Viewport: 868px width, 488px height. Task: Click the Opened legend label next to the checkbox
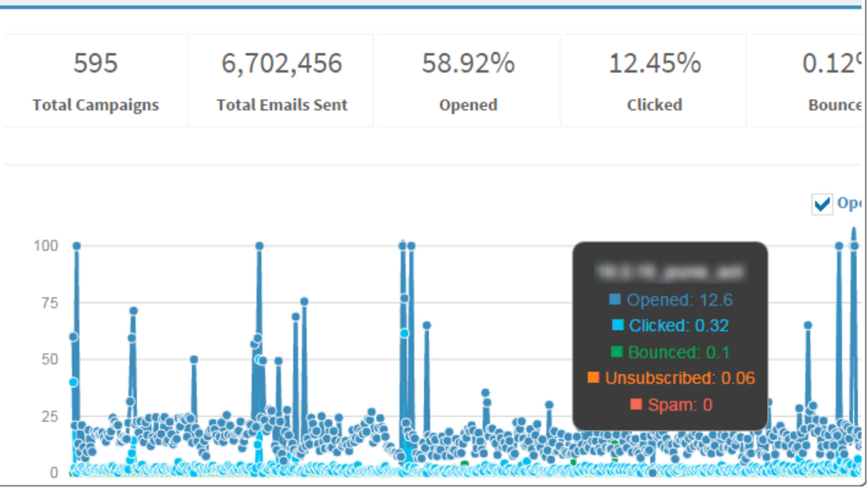pyautogui.click(x=850, y=204)
